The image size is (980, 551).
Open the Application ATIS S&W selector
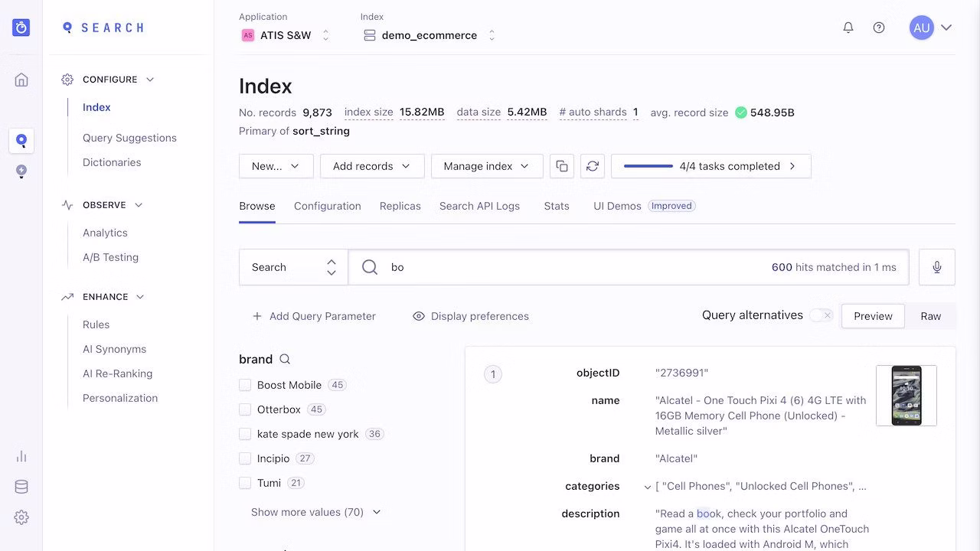(x=286, y=34)
